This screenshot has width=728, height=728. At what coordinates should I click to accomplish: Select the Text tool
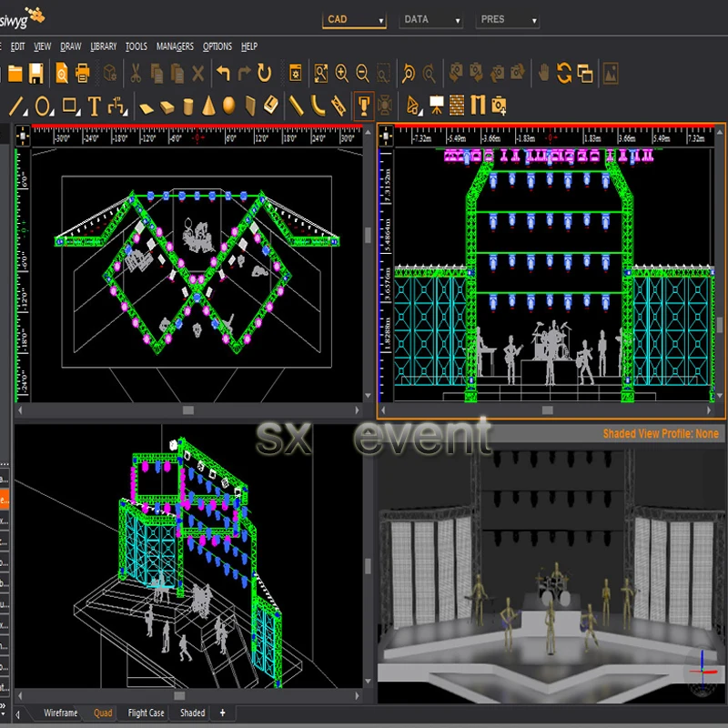pyautogui.click(x=95, y=106)
